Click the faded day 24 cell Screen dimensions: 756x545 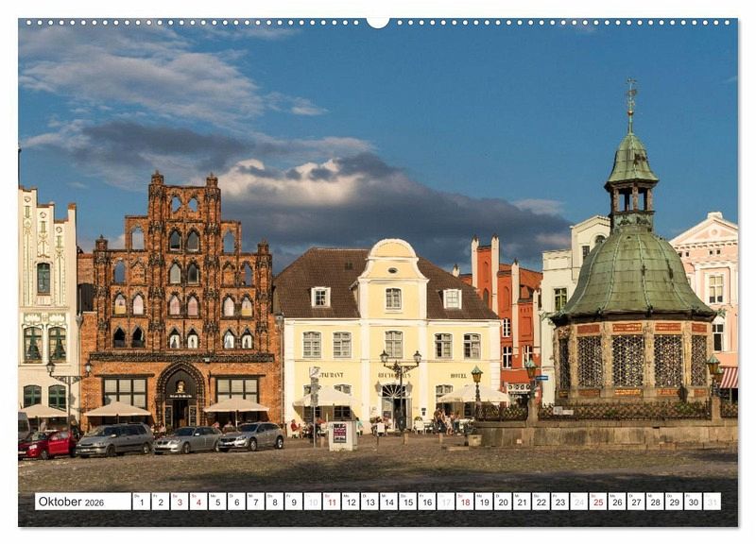click(579, 502)
